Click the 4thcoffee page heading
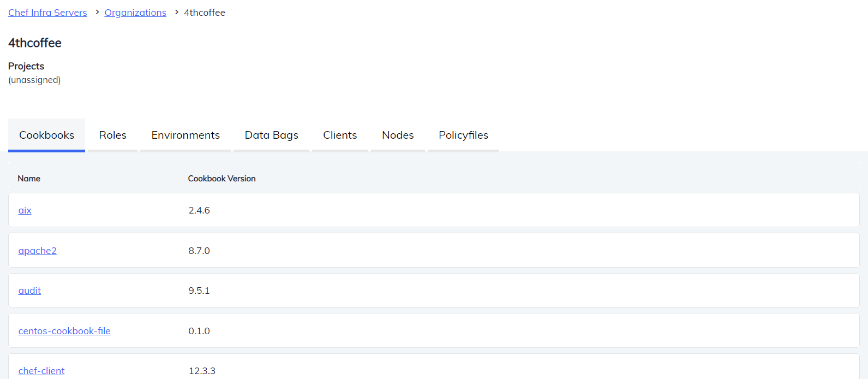The image size is (868, 379). click(x=35, y=43)
